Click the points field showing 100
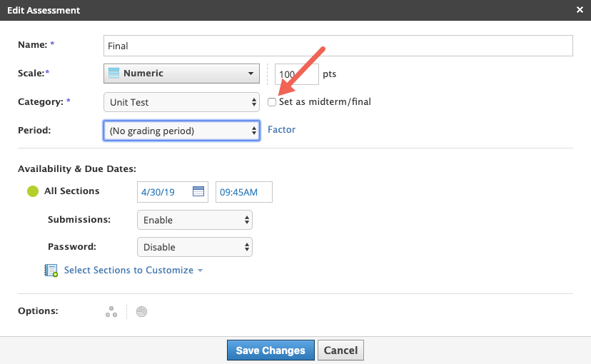Viewport: 591px width, 364px height. (295, 74)
